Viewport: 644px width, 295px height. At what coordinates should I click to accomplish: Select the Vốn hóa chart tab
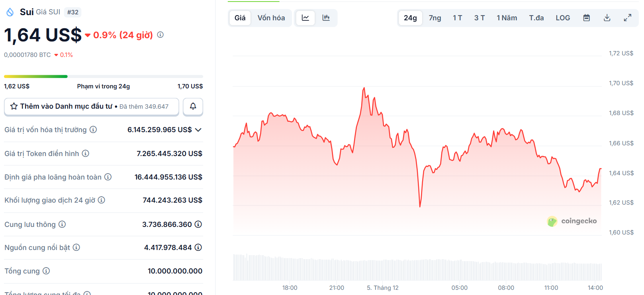pos(271,18)
